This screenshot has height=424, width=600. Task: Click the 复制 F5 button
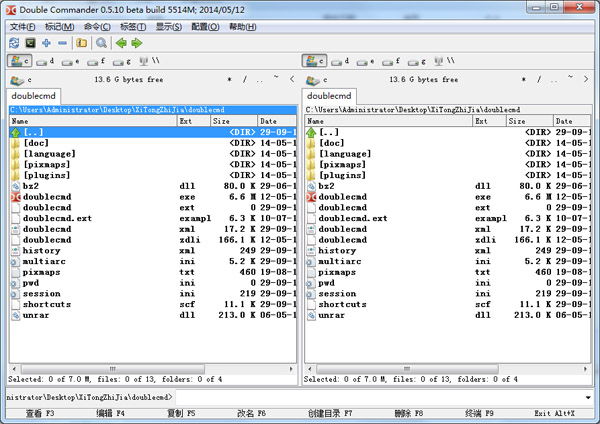click(x=181, y=413)
